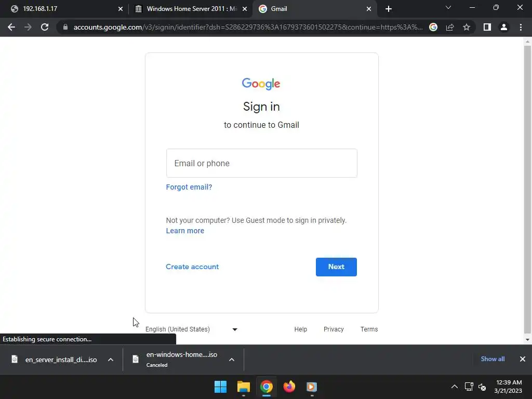Open the media player taskbar app
The image size is (532, 399).
[312, 387]
